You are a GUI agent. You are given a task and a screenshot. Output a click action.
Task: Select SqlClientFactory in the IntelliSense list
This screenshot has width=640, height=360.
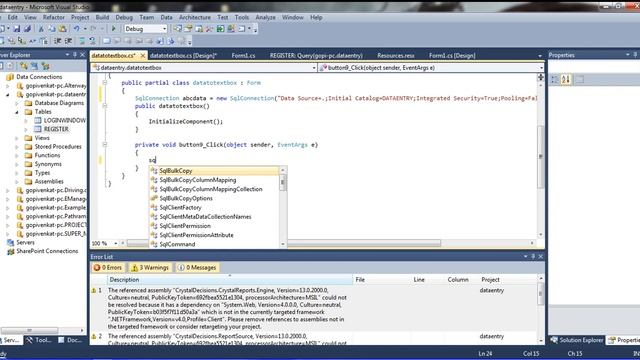[x=214, y=207]
